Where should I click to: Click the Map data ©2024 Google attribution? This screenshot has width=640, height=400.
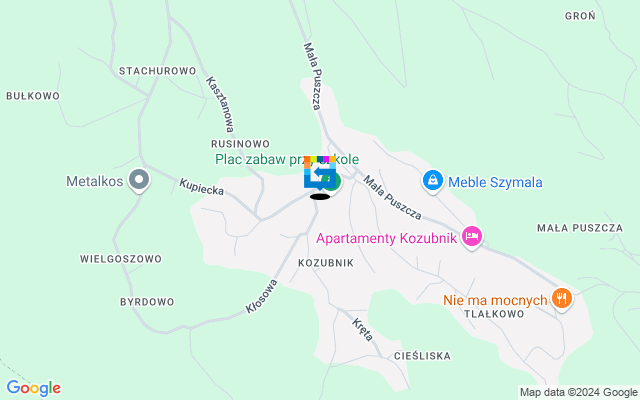coord(578,392)
